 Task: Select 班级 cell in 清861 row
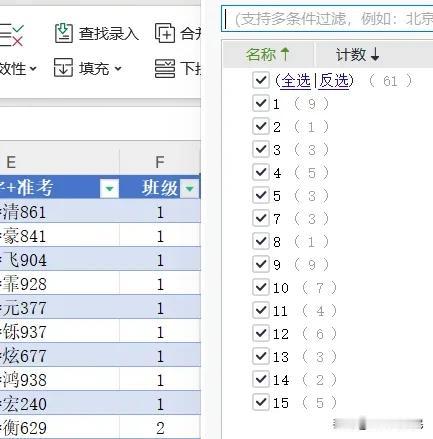coord(160,212)
